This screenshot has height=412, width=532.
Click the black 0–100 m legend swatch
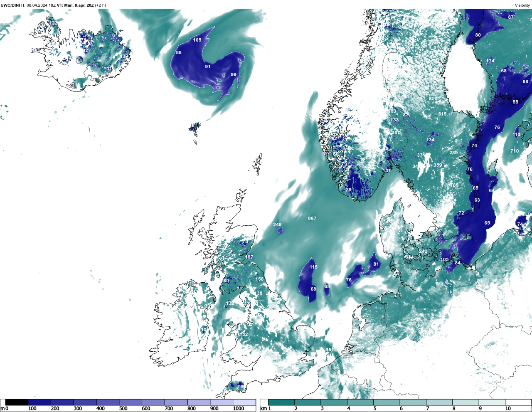17,402
